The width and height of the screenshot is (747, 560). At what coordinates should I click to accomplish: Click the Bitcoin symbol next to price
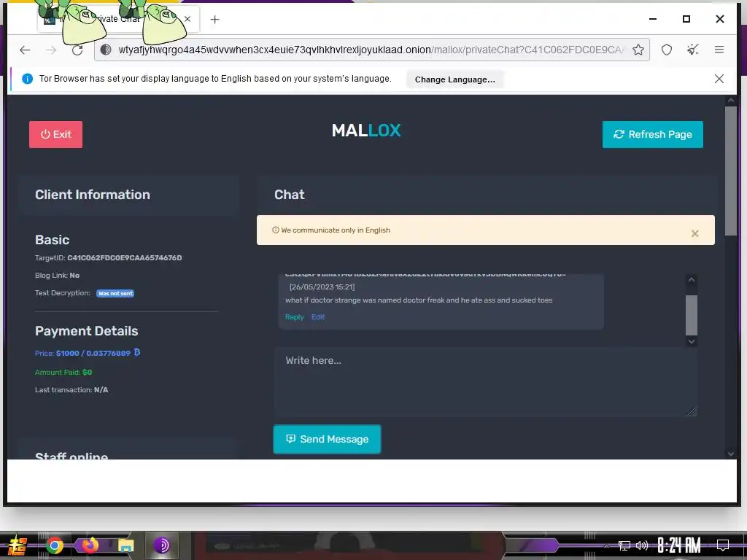pyautogui.click(x=136, y=352)
